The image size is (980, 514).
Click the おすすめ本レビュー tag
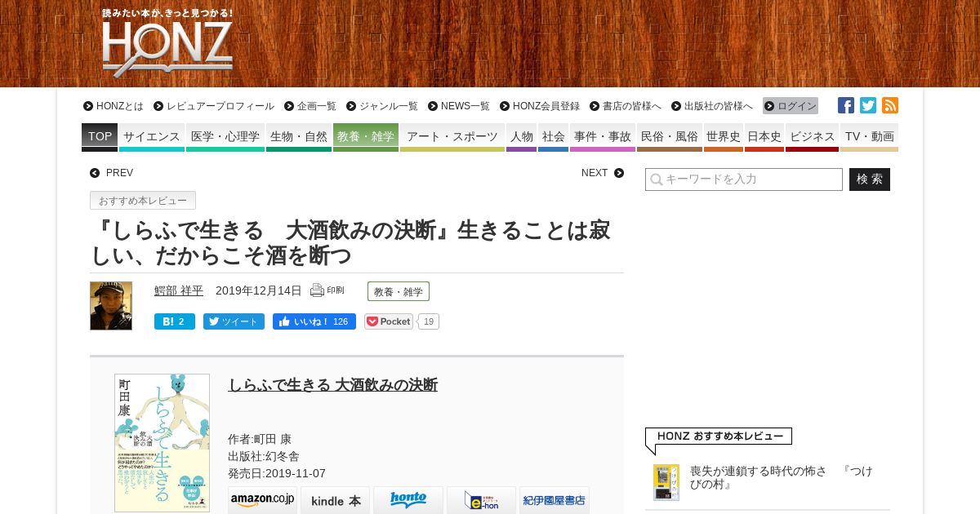click(143, 201)
